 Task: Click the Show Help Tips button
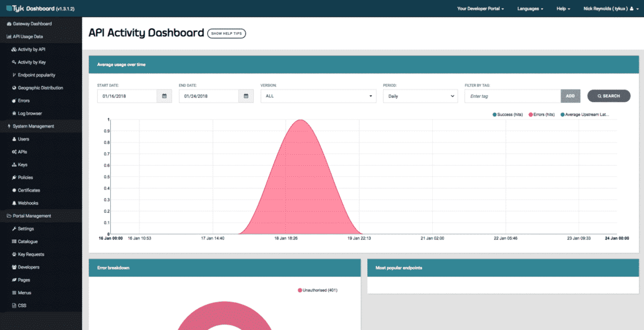pos(226,33)
